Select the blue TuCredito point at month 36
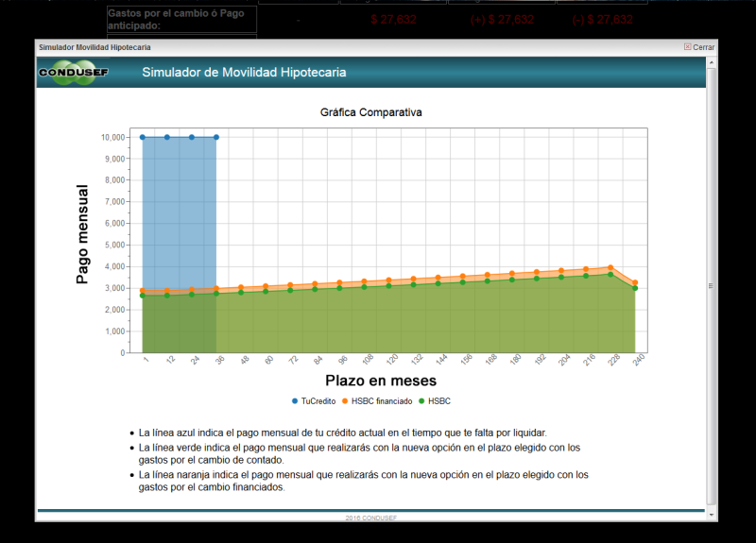 click(216, 137)
